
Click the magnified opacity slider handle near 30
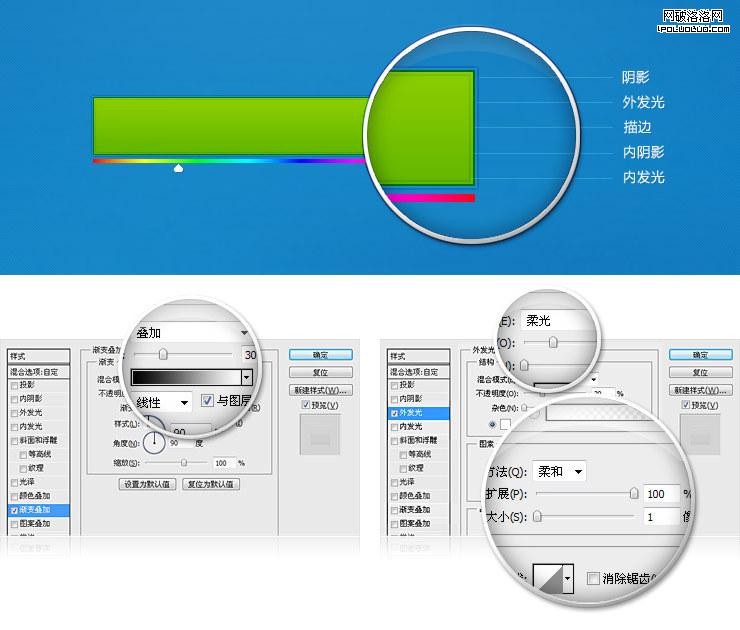pos(163,354)
